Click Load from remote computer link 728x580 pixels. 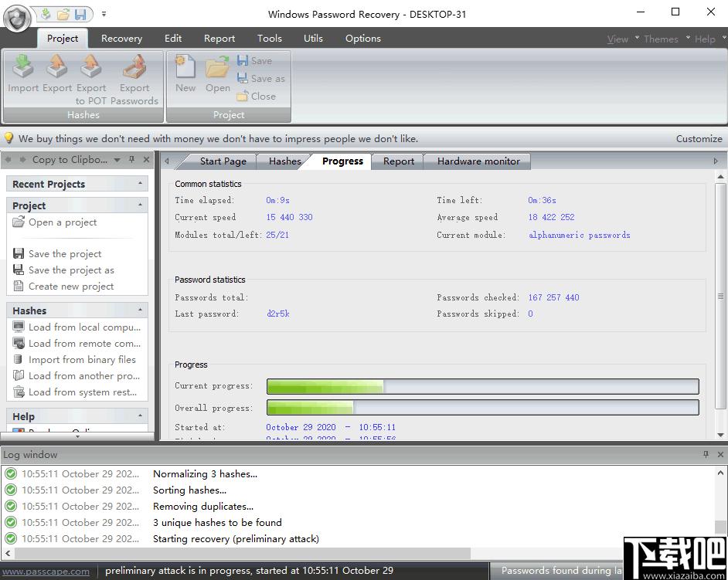77,344
